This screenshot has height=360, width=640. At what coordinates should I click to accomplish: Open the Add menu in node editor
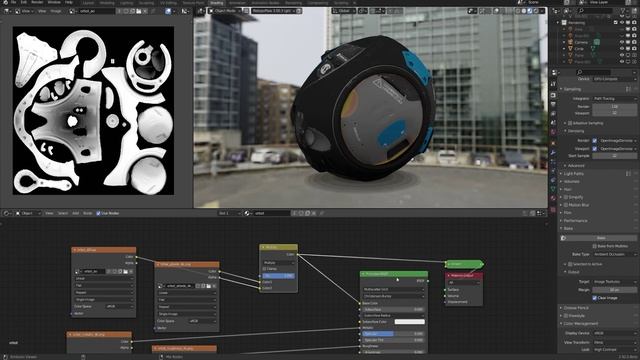click(x=76, y=213)
